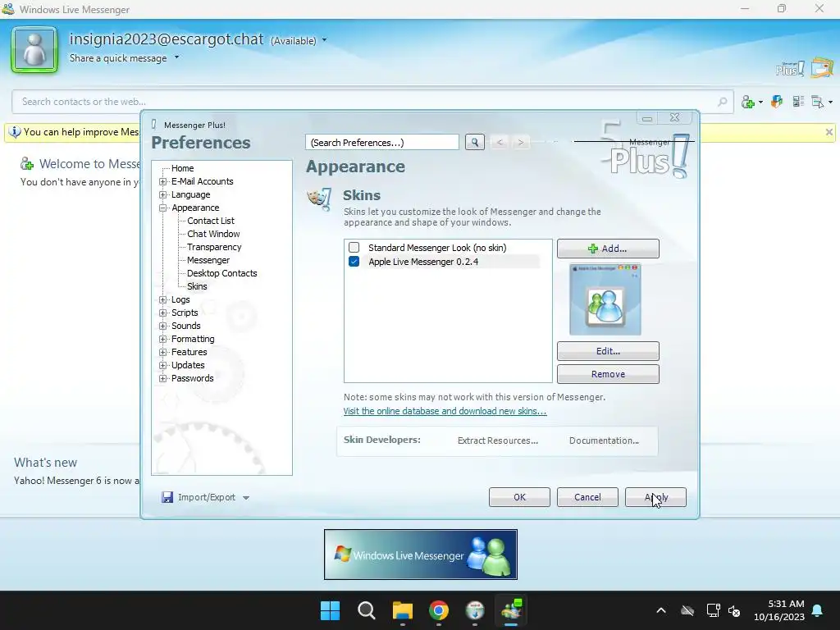The height and width of the screenshot is (630, 840).
Task: Expand the Features tree node
Action: tap(163, 352)
